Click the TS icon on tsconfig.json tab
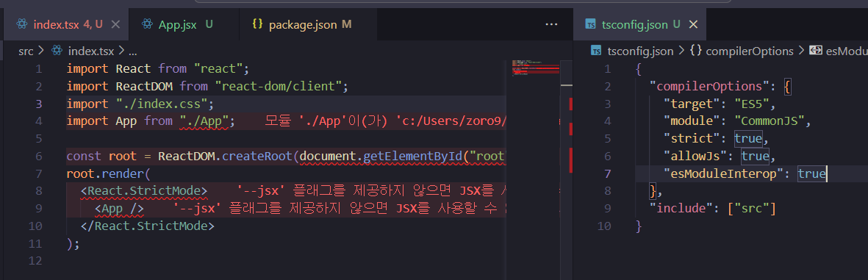 tap(591, 24)
